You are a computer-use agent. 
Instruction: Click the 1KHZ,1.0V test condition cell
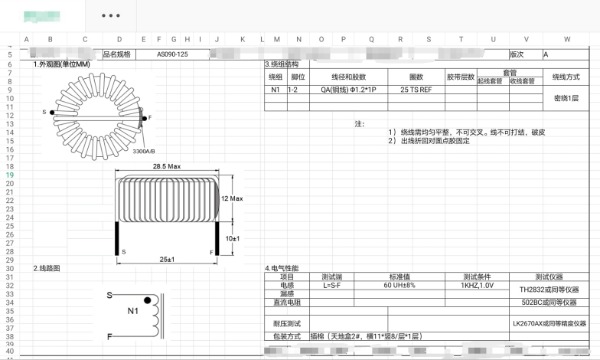[477, 285]
